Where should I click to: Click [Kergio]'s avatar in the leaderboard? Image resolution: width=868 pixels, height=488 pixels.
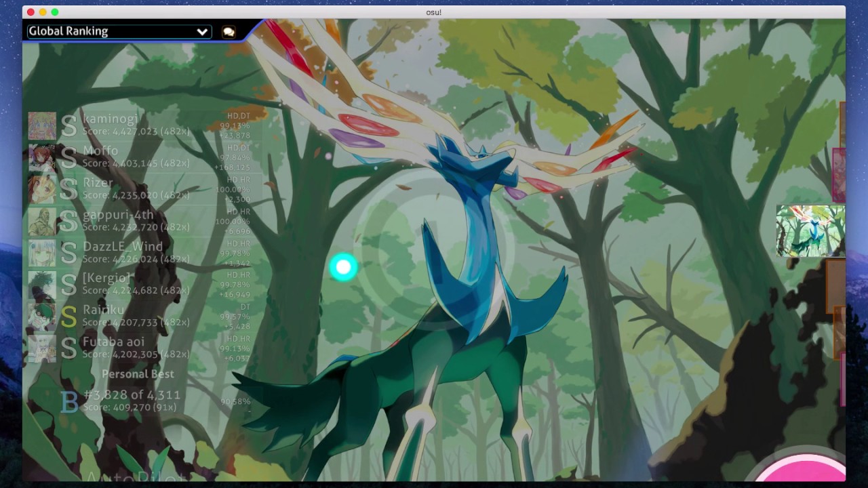click(42, 285)
